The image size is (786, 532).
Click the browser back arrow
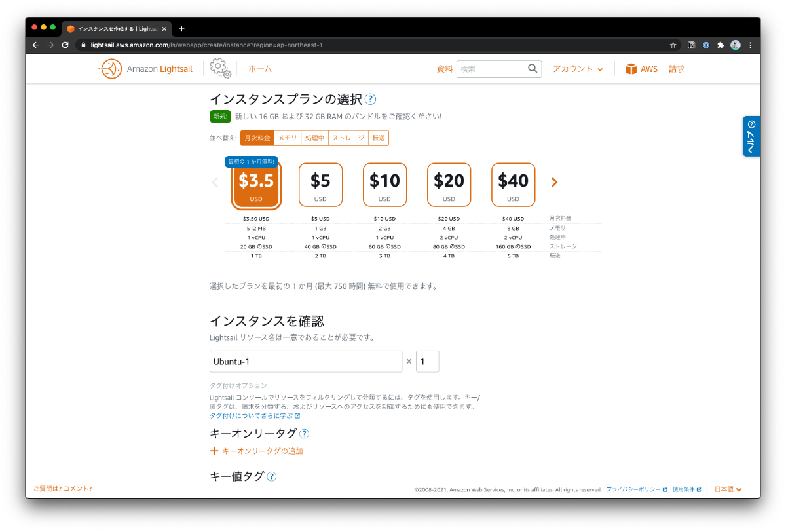(35, 45)
